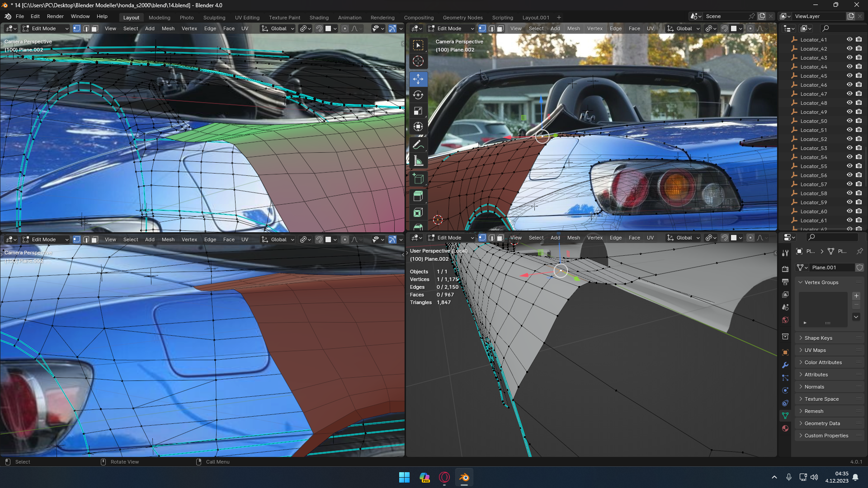The image size is (868, 488).
Task: Select the Measure ruler tool
Action: coord(418,161)
